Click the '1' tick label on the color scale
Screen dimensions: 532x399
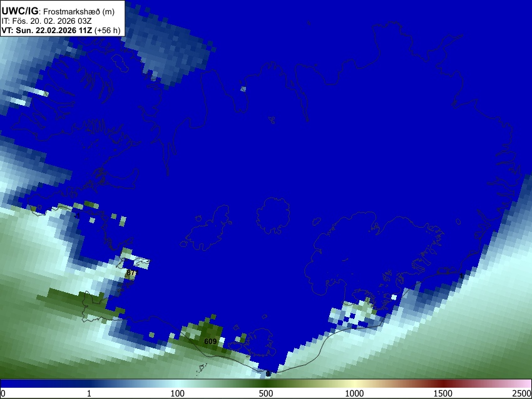(89, 393)
